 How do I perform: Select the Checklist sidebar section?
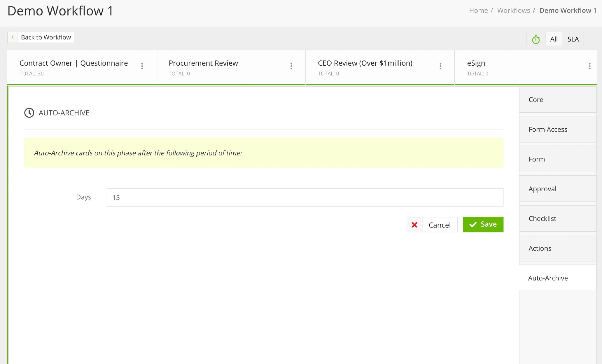pos(557,218)
